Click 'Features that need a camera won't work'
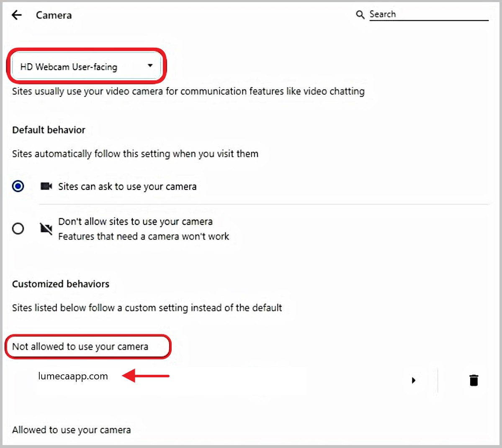Screen dimensions: 502x448 [x=144, y=236]
